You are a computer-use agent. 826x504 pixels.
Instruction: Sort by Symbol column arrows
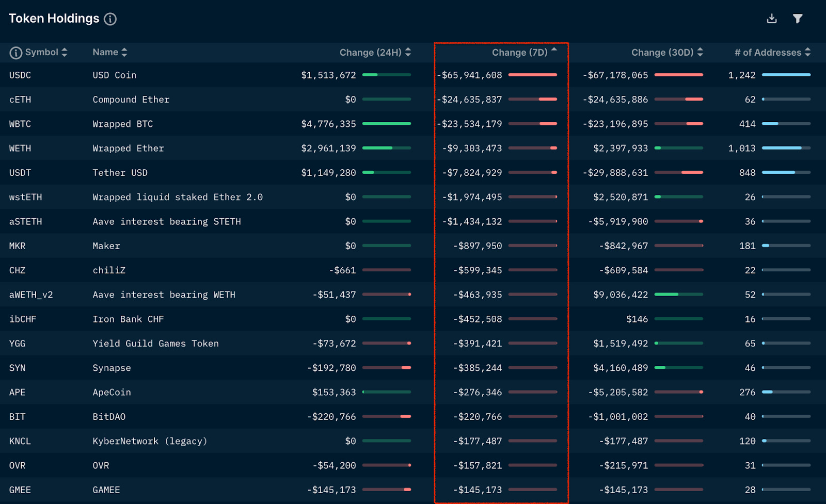(x=65, y=52)
